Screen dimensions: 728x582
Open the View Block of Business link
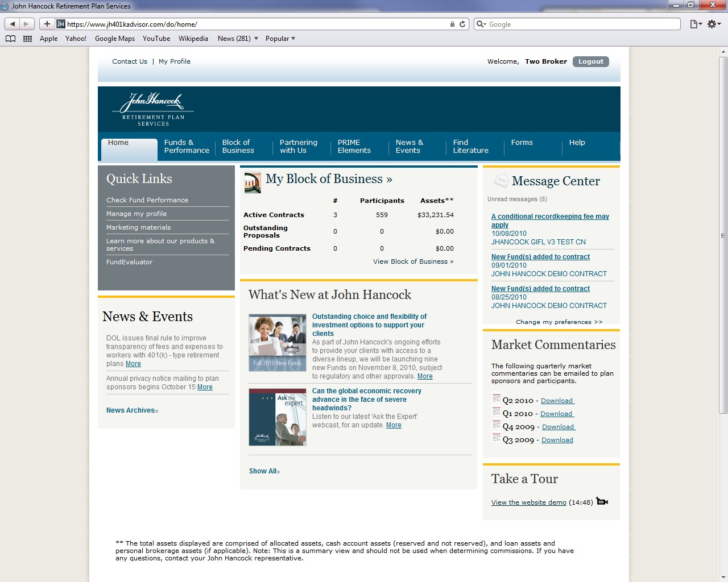[413, 261]
